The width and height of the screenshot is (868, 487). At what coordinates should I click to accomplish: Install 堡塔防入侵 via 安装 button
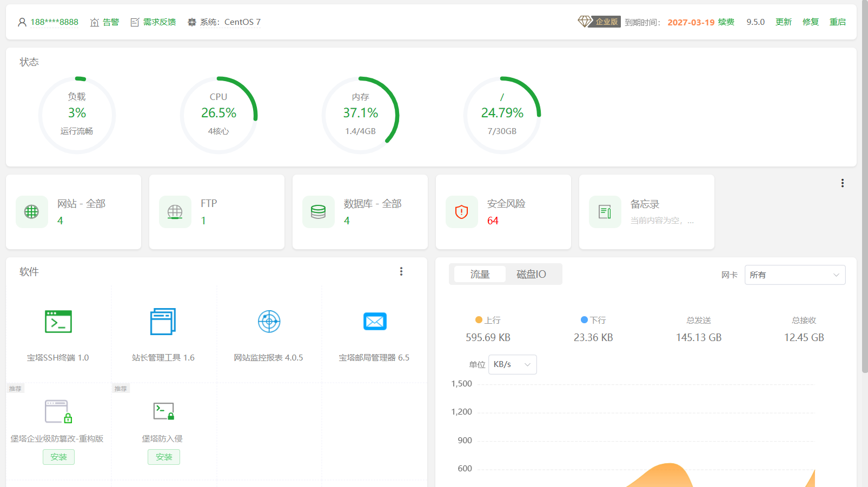pos(164,457)
